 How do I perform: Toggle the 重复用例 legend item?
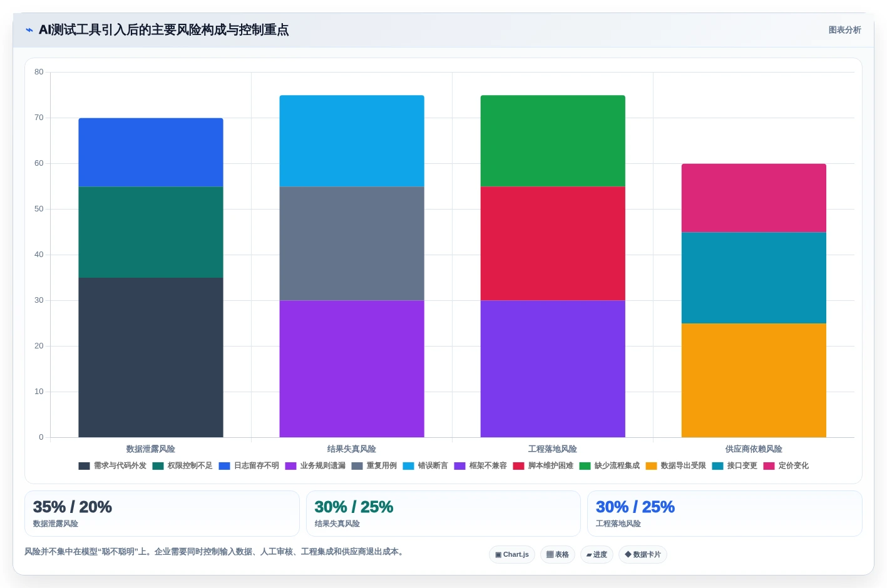(x=374, y=466)
